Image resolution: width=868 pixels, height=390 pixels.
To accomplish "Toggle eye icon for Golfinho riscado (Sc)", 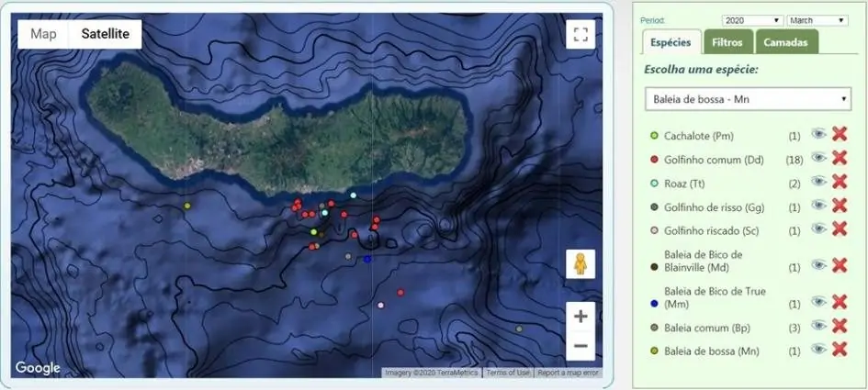I will [x=819, y=229].
